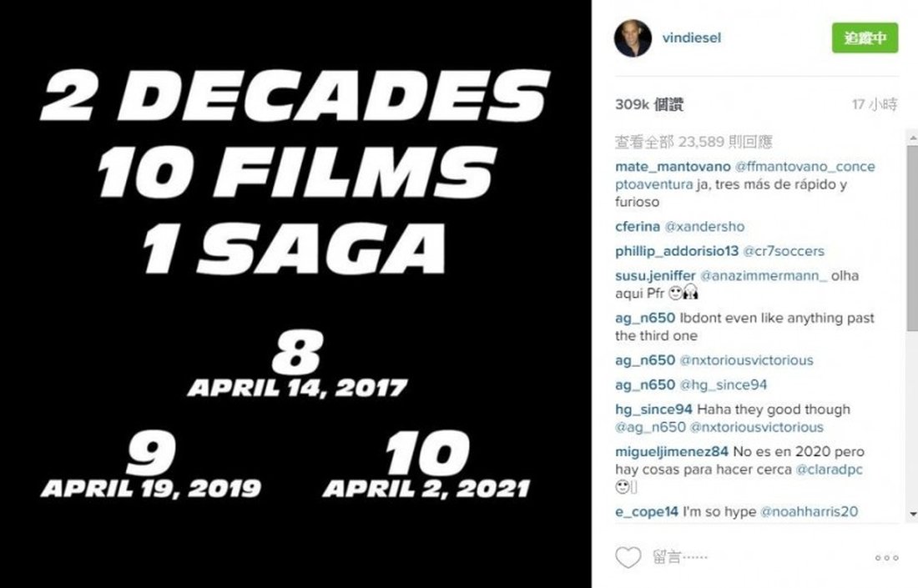Open mate_mantovano's profile
The width and height of the screenshot is (918, 588).
point(662,167)
